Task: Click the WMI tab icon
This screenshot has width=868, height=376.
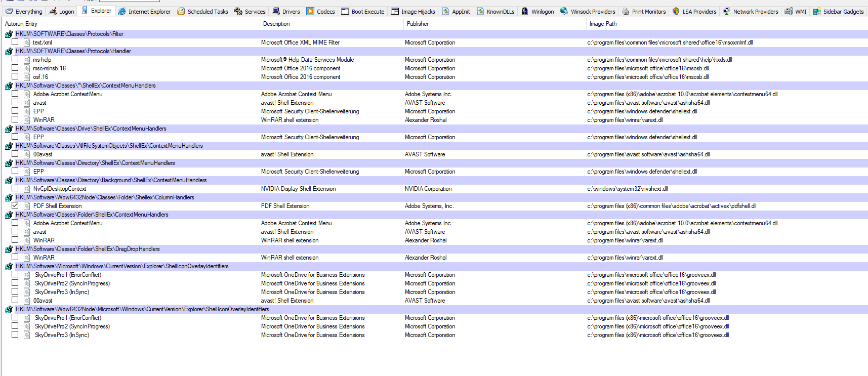Action: click(x=789, y=11)
